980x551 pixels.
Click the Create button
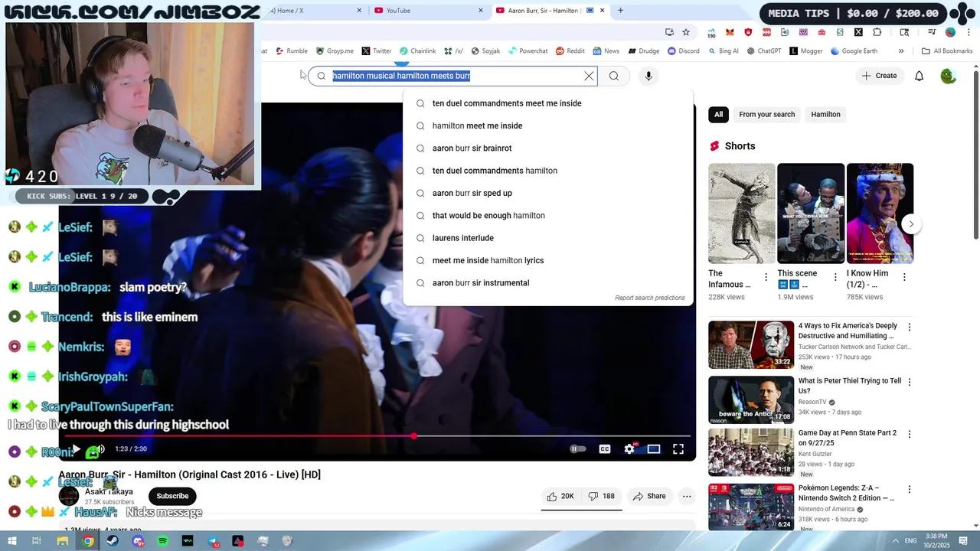[x=879, y=76]
